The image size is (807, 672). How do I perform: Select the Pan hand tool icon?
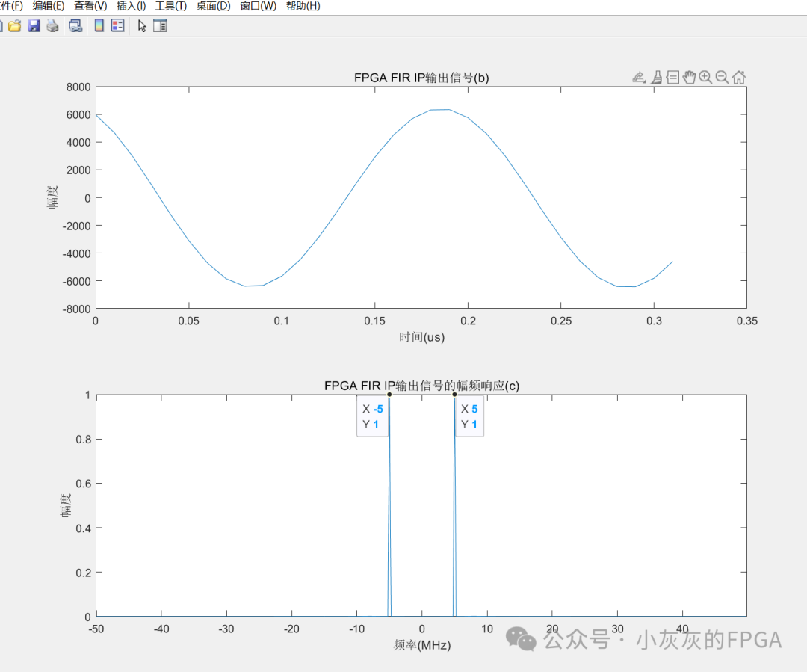[689, 78]
